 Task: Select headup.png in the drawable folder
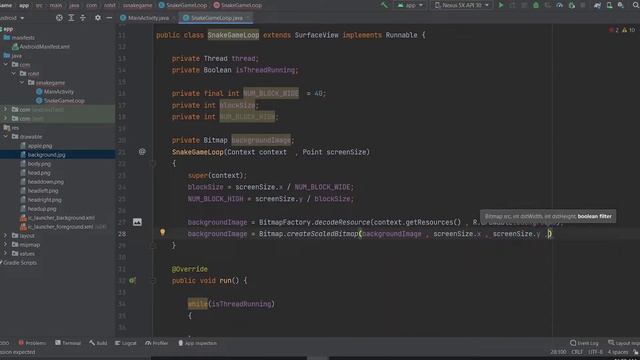pos(38,209)
